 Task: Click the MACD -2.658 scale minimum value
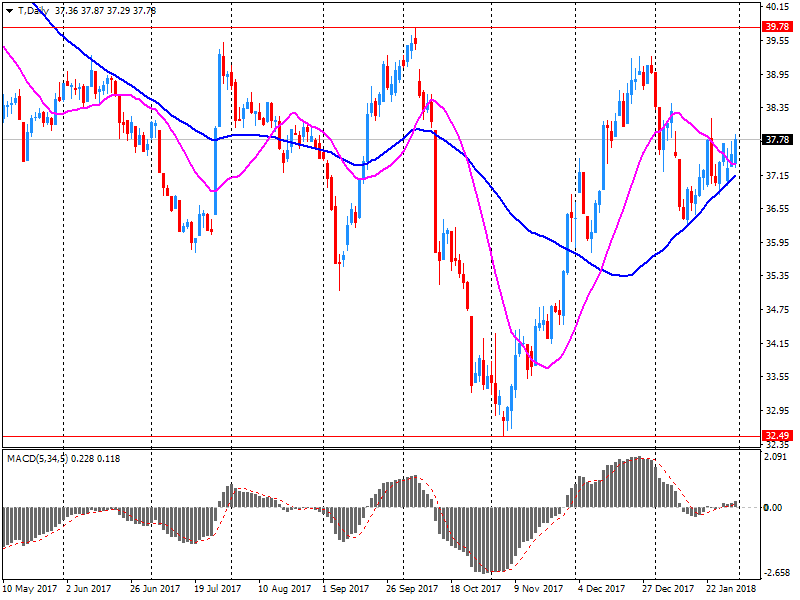(x=776, y=573)
